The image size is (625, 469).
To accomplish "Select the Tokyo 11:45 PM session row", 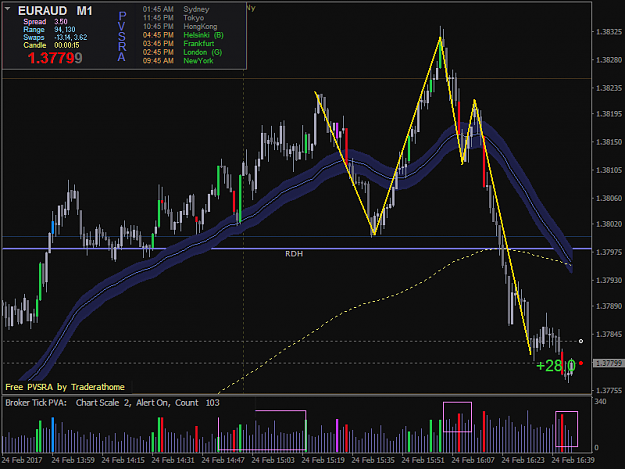I will pos(173,18).
